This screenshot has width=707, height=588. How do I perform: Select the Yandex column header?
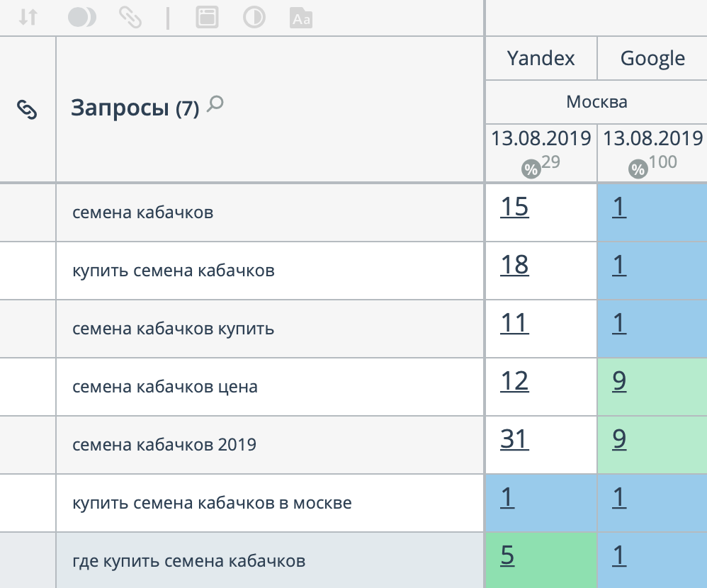(x=541, y=58)
